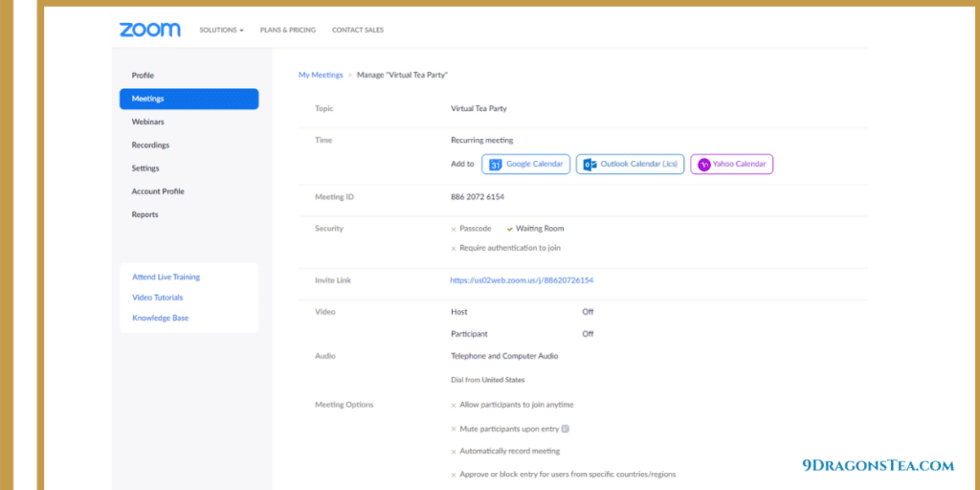Click the Google Calendar icon
980x490 pixels.
click(496, 165)
